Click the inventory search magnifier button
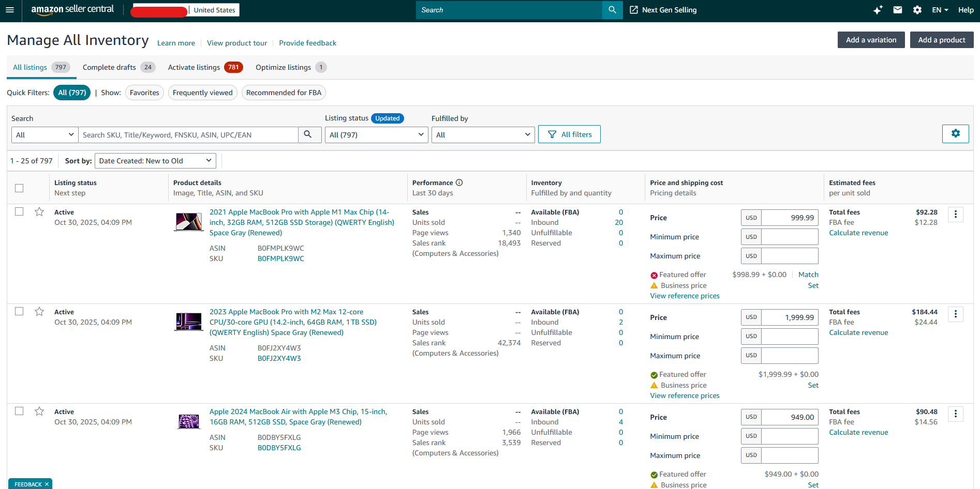 click(309, 134)
